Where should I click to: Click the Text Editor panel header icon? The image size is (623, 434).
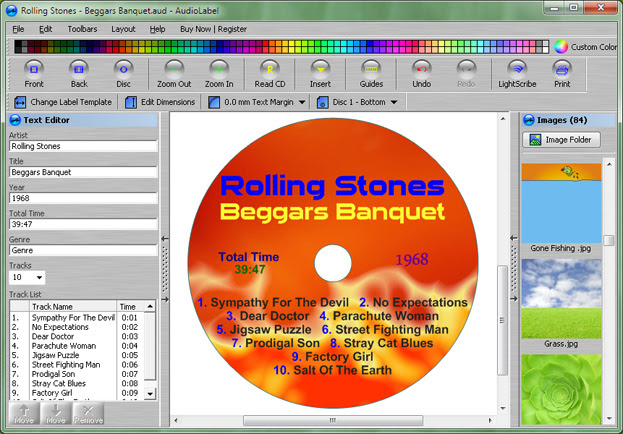(15, 120)
